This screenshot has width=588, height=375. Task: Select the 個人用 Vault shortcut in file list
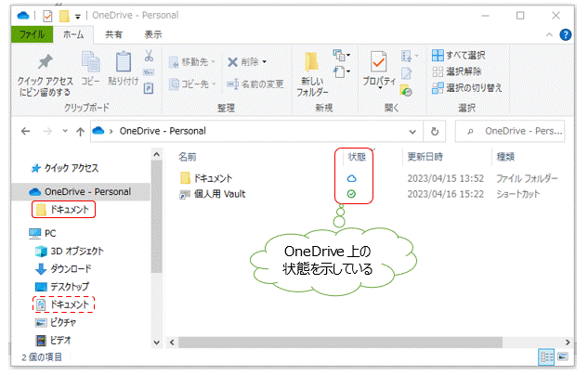(213, 194)
